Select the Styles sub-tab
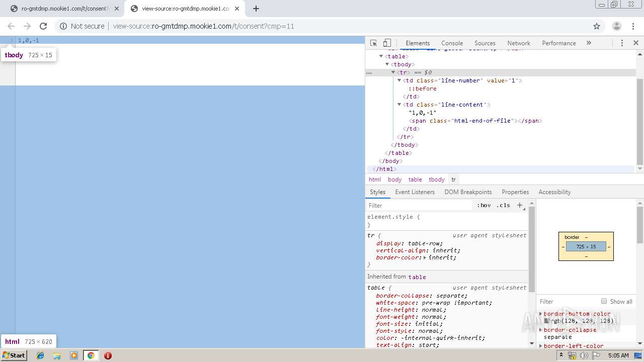This screenshot has width=644, height=362. click(x=377, y=192)
